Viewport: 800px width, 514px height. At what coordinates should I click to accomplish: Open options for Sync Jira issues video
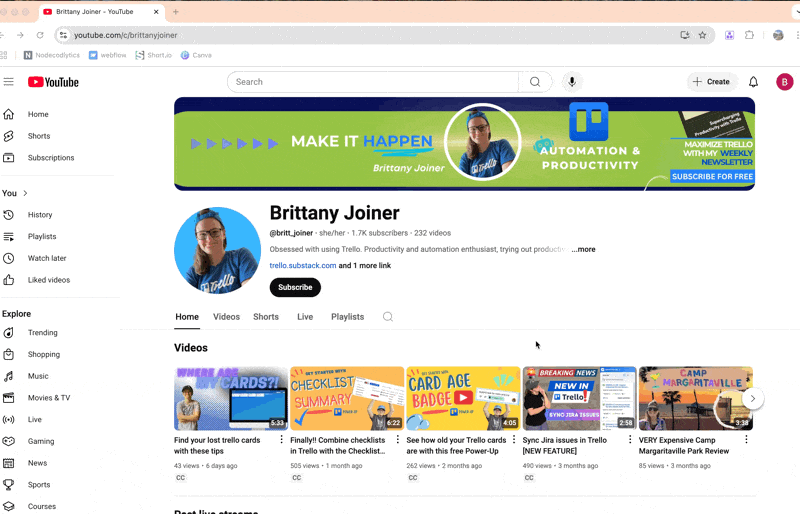(x=630, y=439)
